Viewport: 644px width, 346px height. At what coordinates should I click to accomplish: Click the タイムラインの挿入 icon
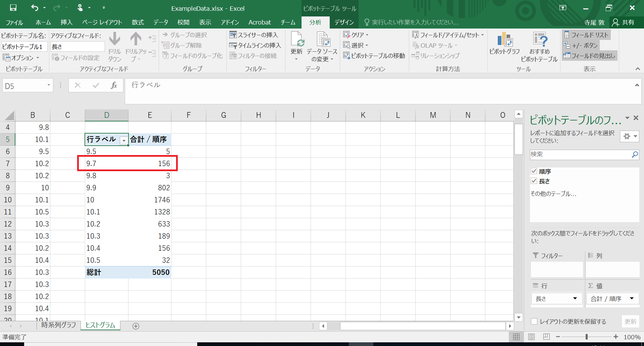pyautogui.click(x=255, y=45)
